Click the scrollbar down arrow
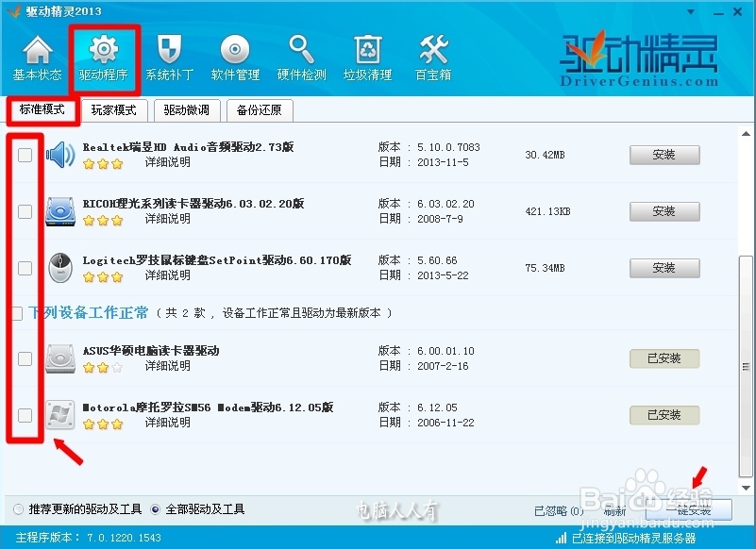This screenshot has width=756, height=549. pos(746,488)
